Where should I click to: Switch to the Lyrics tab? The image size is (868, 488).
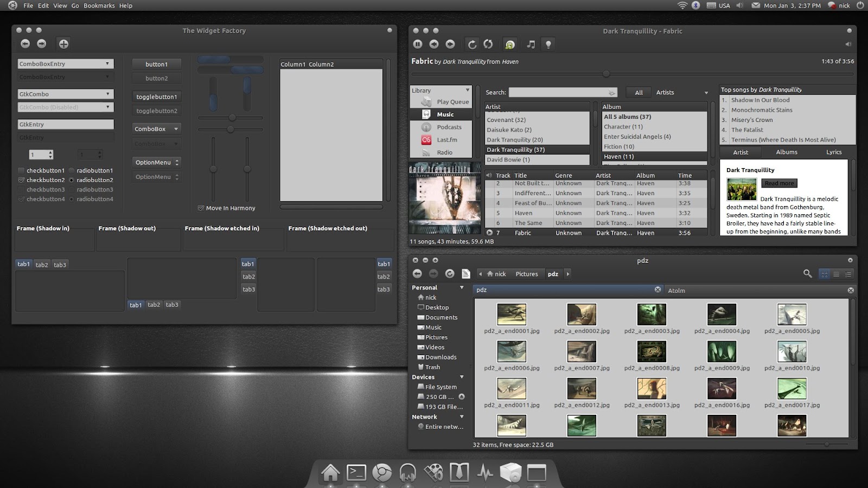(834, 152)
